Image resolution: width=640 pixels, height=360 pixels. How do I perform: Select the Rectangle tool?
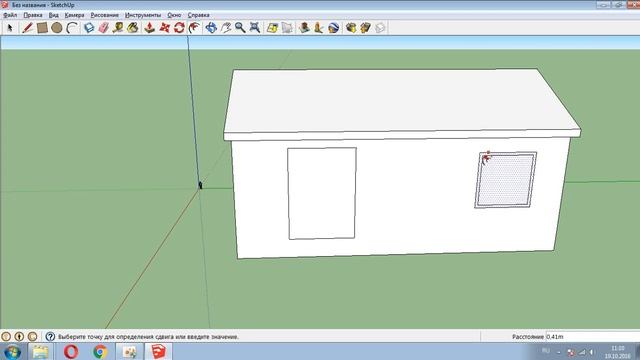click(42, 28)
